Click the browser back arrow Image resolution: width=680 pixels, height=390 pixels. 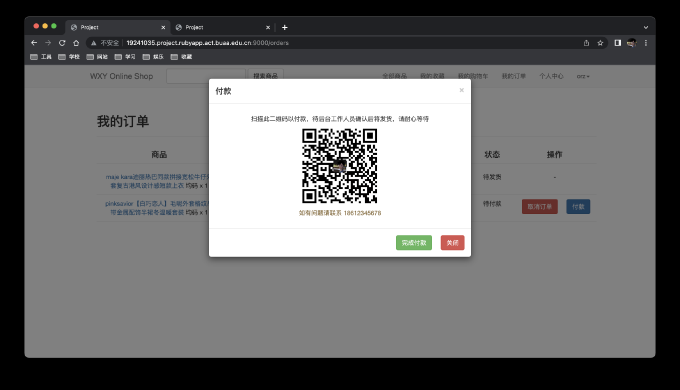[34, 43]
